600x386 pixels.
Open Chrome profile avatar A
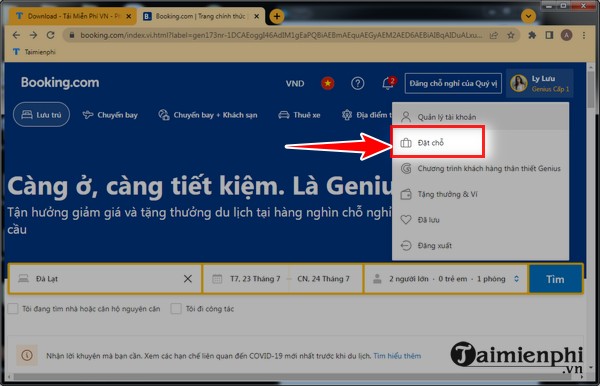566,35
